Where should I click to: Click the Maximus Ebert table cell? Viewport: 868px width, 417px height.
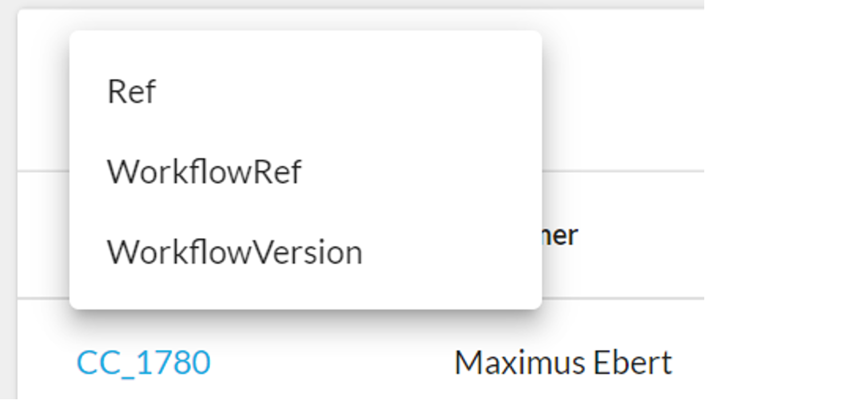563,363
